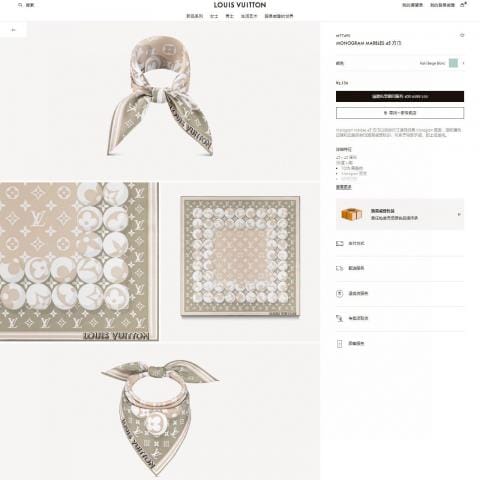View the flat square scarf image
The width and height of the screenshot is (480, 480).
(x=240, y=256)
